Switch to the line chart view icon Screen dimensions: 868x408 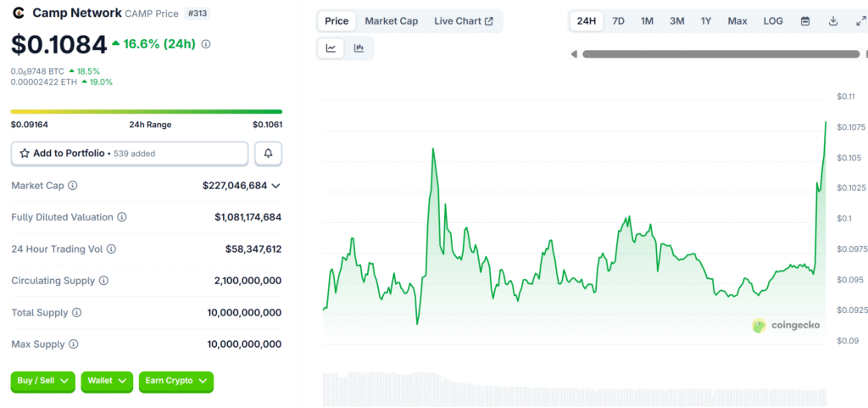(x=331, y=48)
